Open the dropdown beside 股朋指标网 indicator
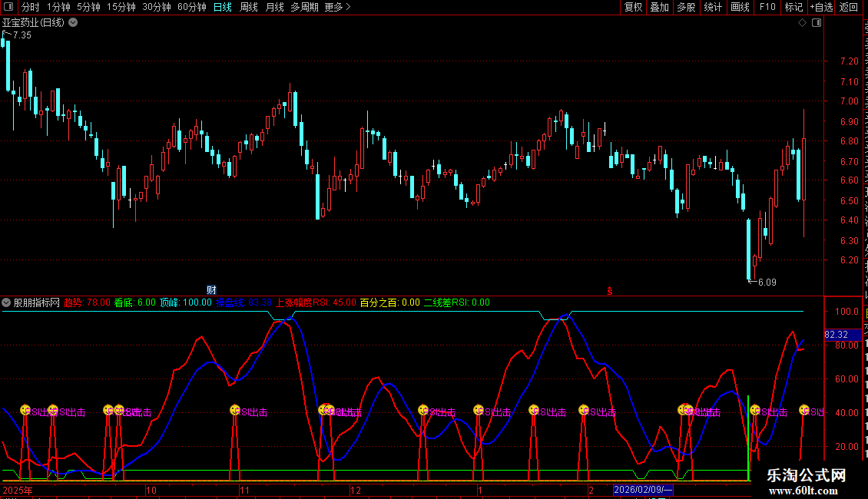The height and width of the screenshot is (499, 868). tap(6, 302)
